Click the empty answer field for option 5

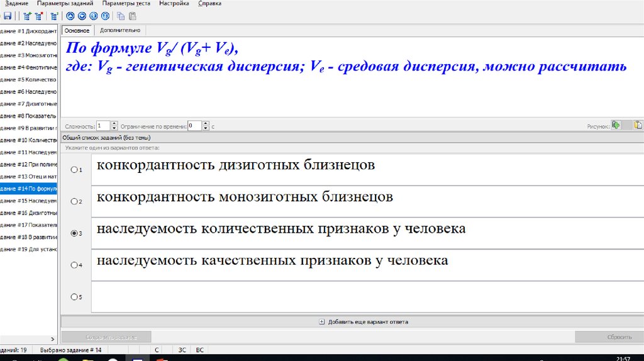[367, 296]
